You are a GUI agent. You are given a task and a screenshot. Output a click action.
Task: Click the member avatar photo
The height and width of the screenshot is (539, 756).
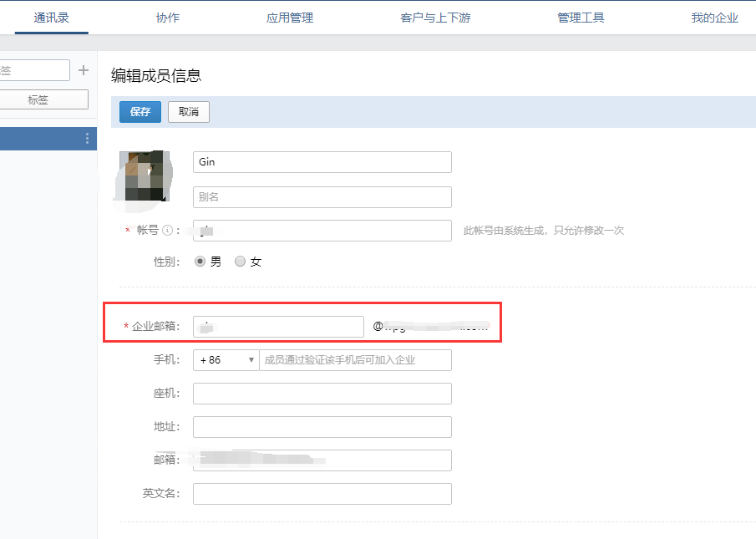tap(145, 176)
